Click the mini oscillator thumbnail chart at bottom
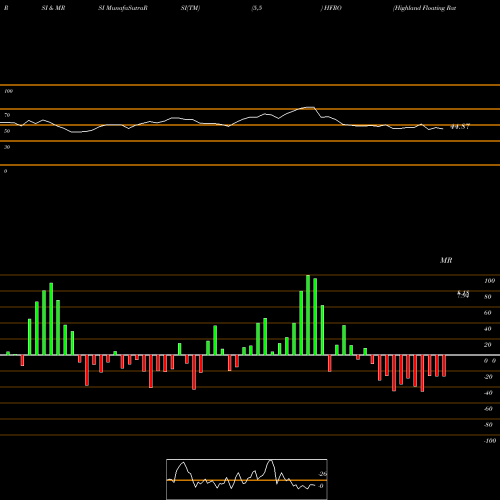Image resolution: width=500 pixels, height=500 pixels. click(x=247, y=479)
